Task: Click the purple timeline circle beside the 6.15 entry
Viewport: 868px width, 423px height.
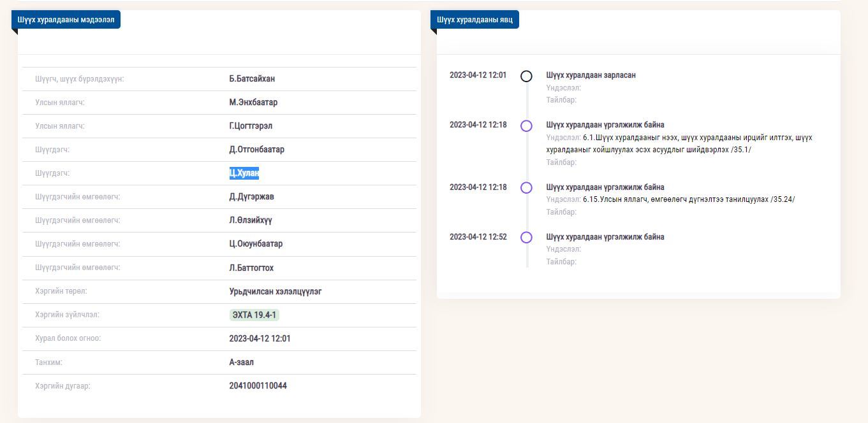Action: click(x=526, y=188)
